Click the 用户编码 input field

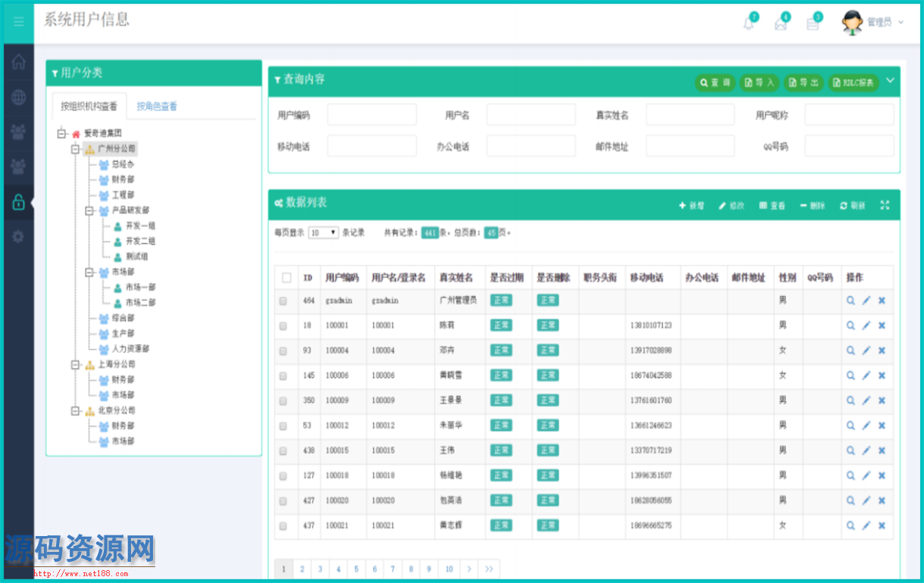point(372,115)
